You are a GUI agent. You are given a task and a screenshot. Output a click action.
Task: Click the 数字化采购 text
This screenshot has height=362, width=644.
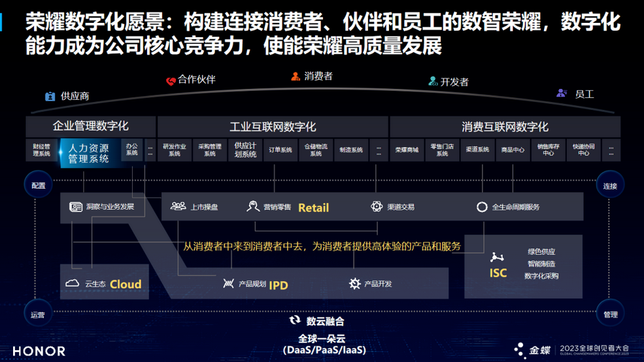tap(541, 276)
